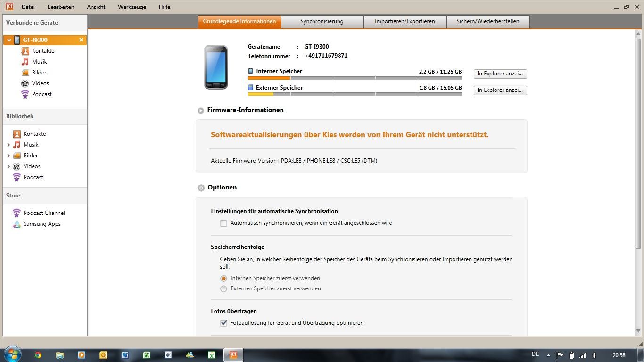
Task: Switch to the Synchronisierung tab
Action: pyautogui.click(x=322, y=21)
